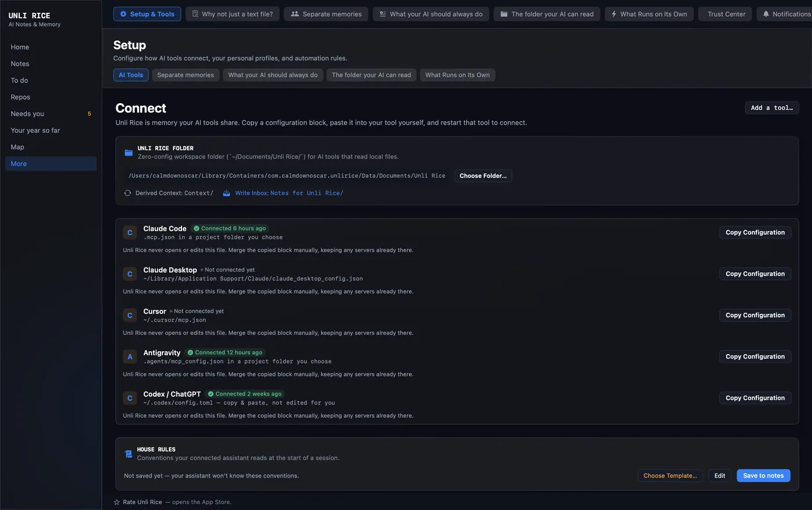Click the Choose Folder… button
This screenshot has width=812, height=510.
(x=483, y=176)
